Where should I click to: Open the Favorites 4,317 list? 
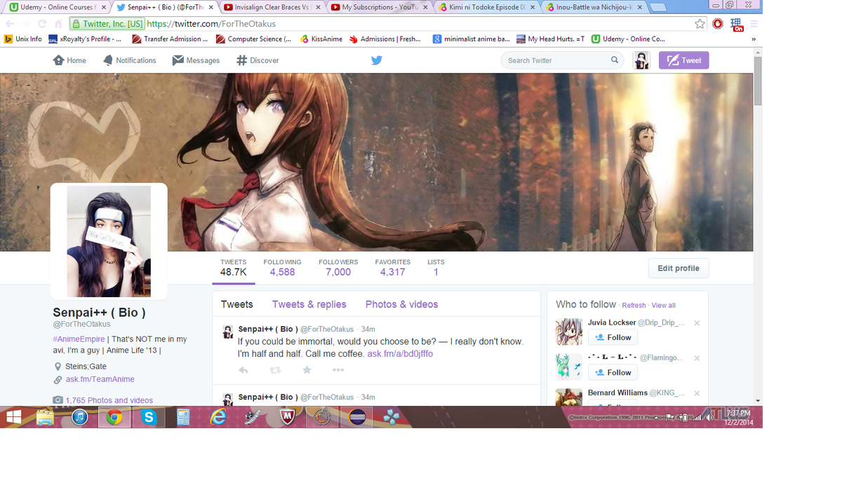pyautogui.click(x=393, y=268)
